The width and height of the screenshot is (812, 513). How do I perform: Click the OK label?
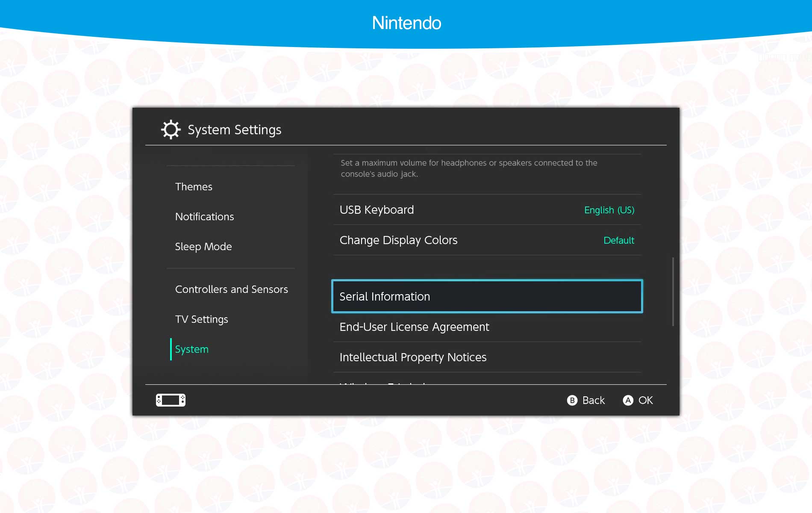point(645,400)
